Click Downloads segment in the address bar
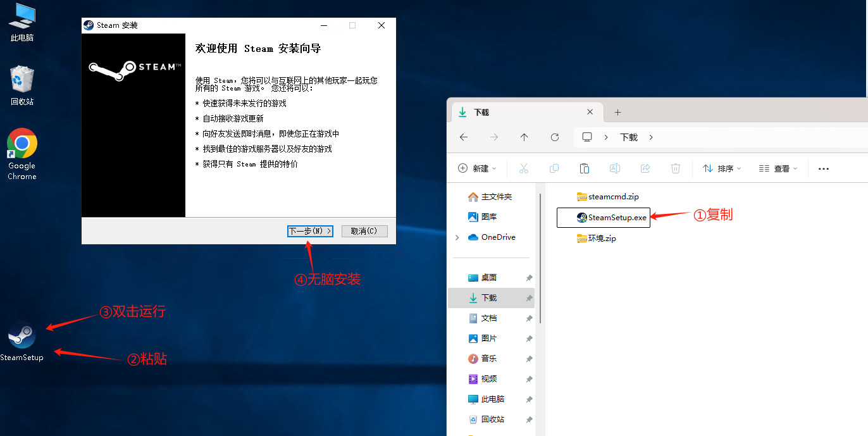The width and height of the screenshot is (868, 436). point(629,137)
